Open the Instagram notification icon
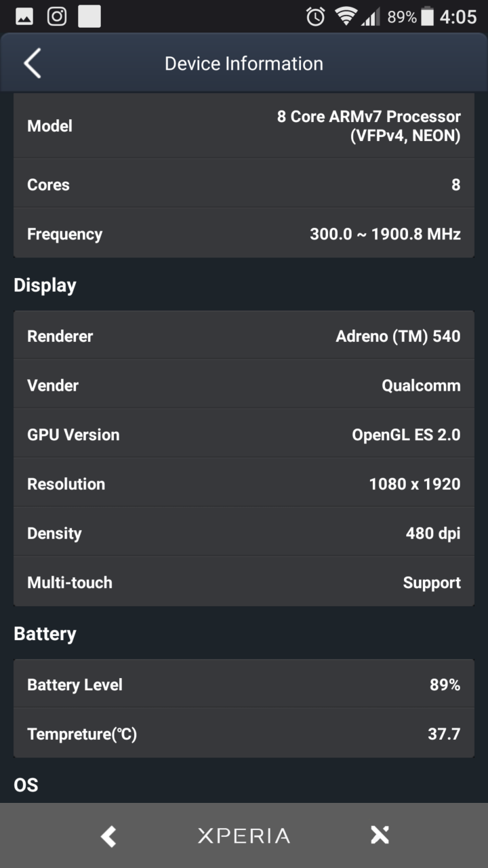 click(57, 16)
